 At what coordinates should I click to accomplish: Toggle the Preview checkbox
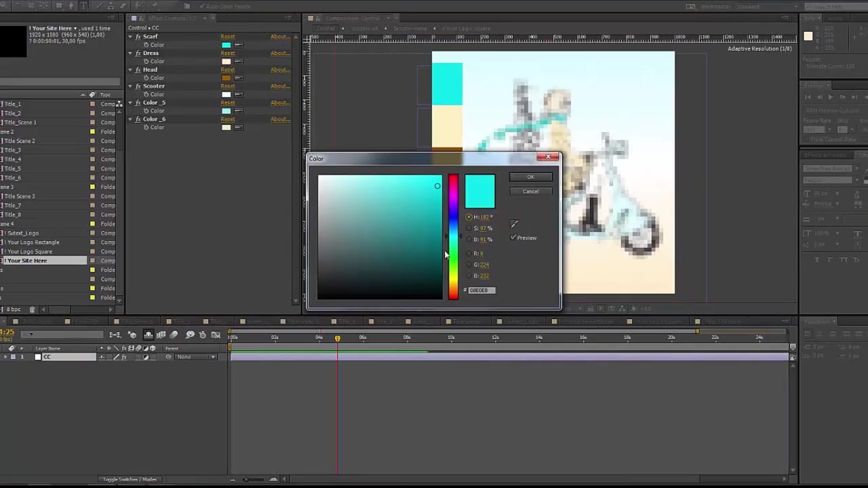click(513, 238)
